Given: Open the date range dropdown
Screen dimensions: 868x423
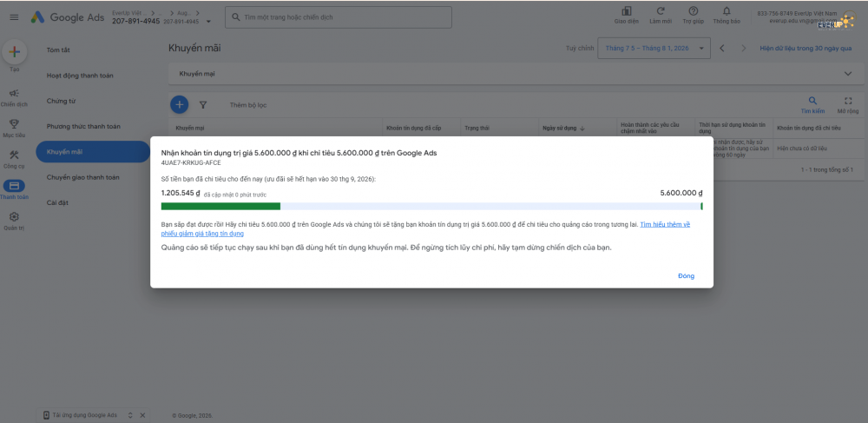Looking at the screenshot, I should 654,48.
